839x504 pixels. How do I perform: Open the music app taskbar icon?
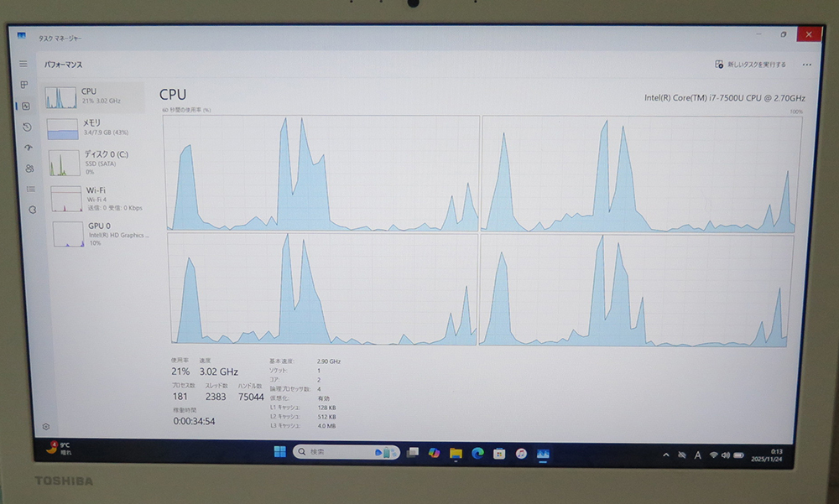click(x=521, y=455)
